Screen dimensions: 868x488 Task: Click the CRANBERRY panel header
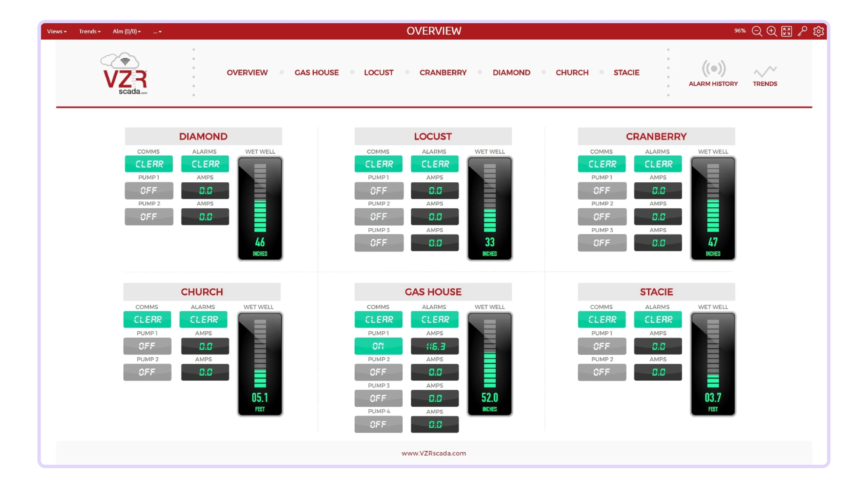click(x=656, y=136)
